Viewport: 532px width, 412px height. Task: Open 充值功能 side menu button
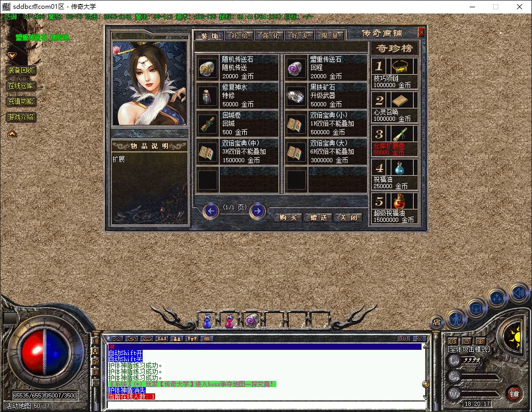pos(21,102)
